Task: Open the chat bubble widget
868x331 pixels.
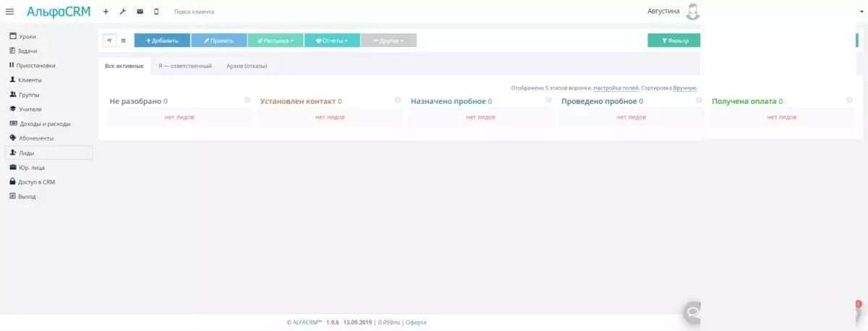Action: click(692, 312)
